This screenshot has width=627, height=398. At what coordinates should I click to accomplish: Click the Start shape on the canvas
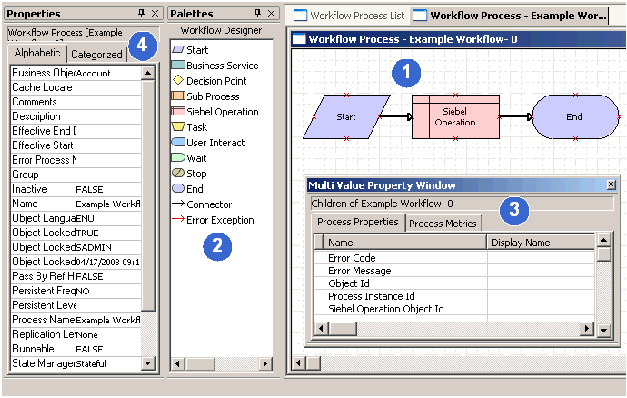346,117
